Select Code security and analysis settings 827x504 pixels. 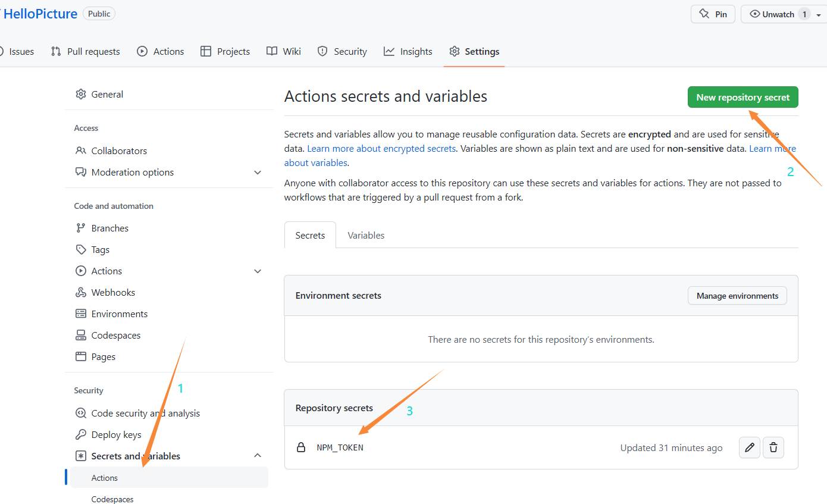(x=145, y=413)
